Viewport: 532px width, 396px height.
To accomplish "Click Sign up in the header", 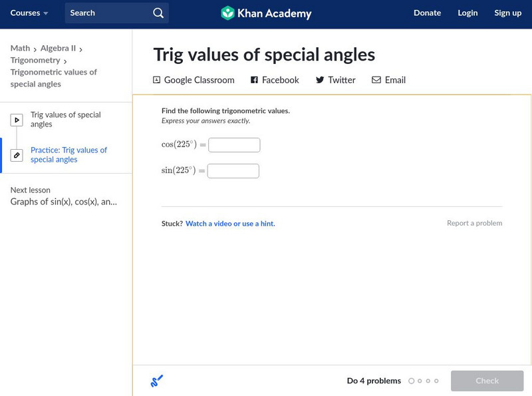I will 507,13.
